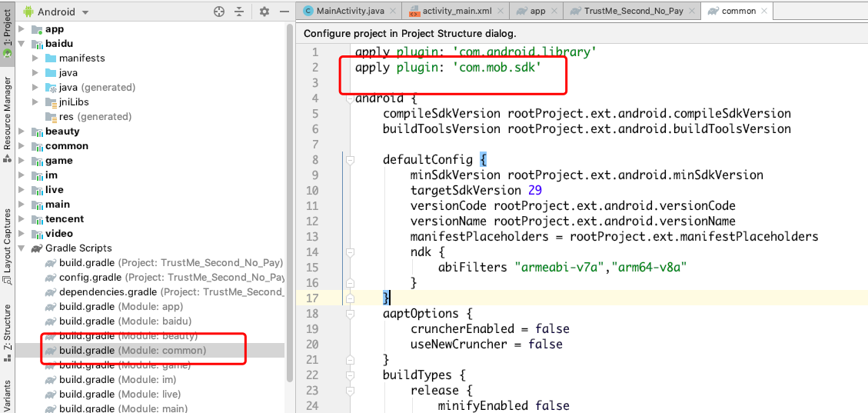Open build.gradle (Module: game)
The width and height of the screenshot is (868, 413).
pyautogui.click(x=125, y=365)
